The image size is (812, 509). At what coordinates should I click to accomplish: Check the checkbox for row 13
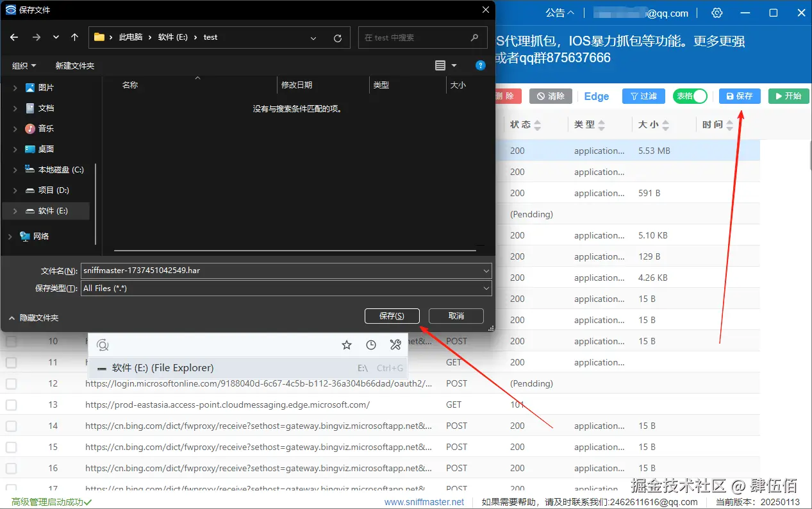pos(12,405)
